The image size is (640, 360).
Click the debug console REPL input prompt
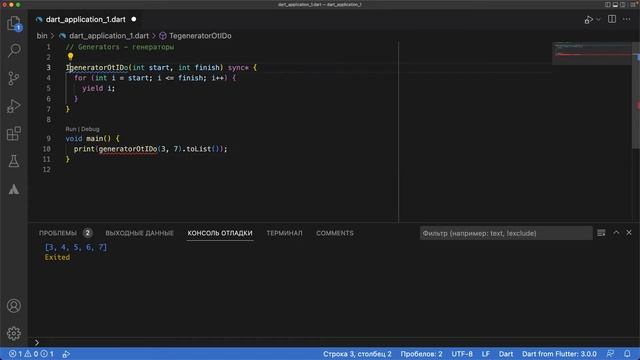tap(334, 342)
